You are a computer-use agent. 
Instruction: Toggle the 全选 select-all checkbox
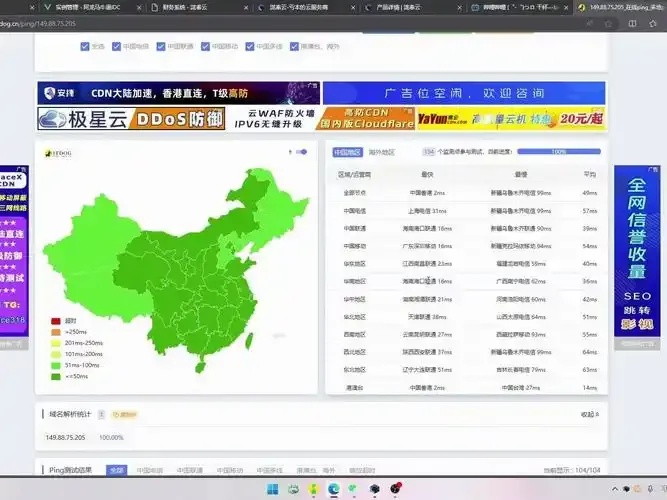pos(85,46)
